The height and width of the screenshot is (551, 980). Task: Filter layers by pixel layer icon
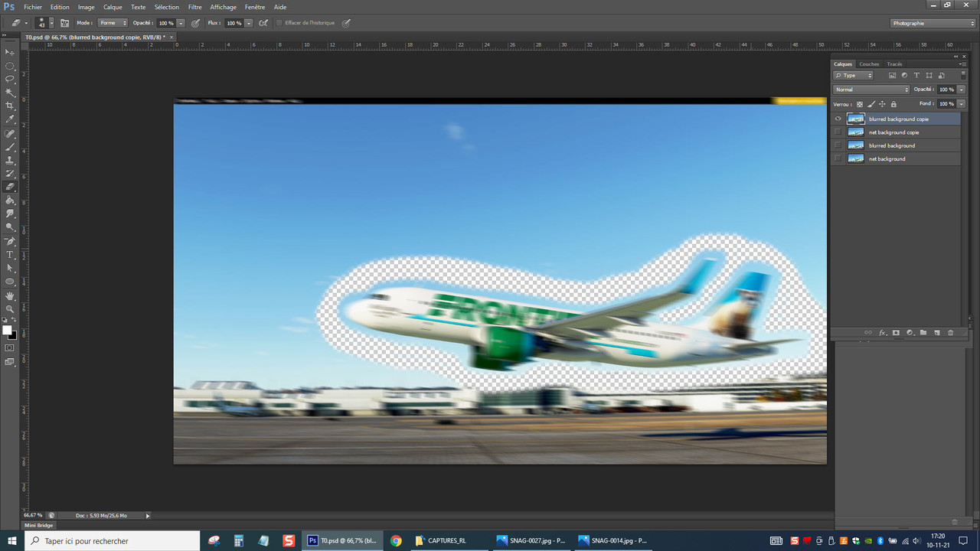(892, 76)
